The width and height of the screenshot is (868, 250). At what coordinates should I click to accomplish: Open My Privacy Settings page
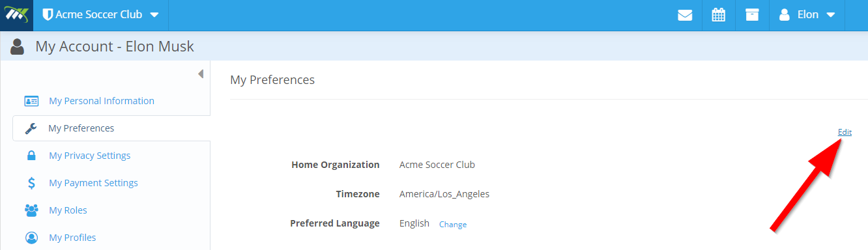pos(90,156)
